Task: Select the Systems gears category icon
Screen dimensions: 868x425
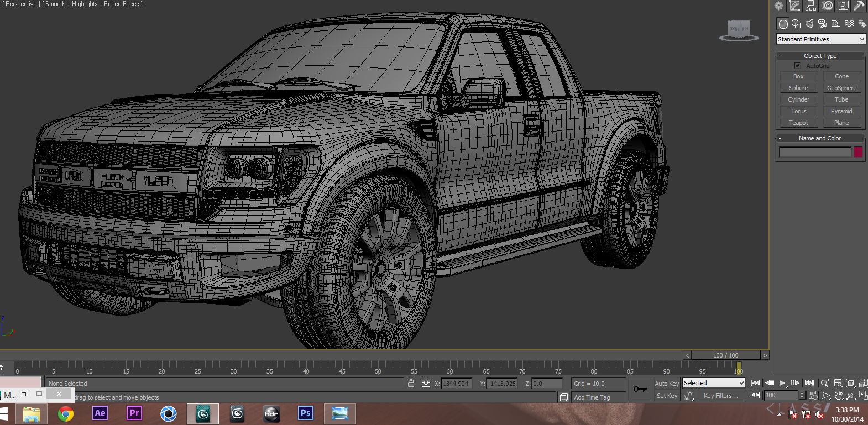Action: pyautogui.click(x=862, y=24)
